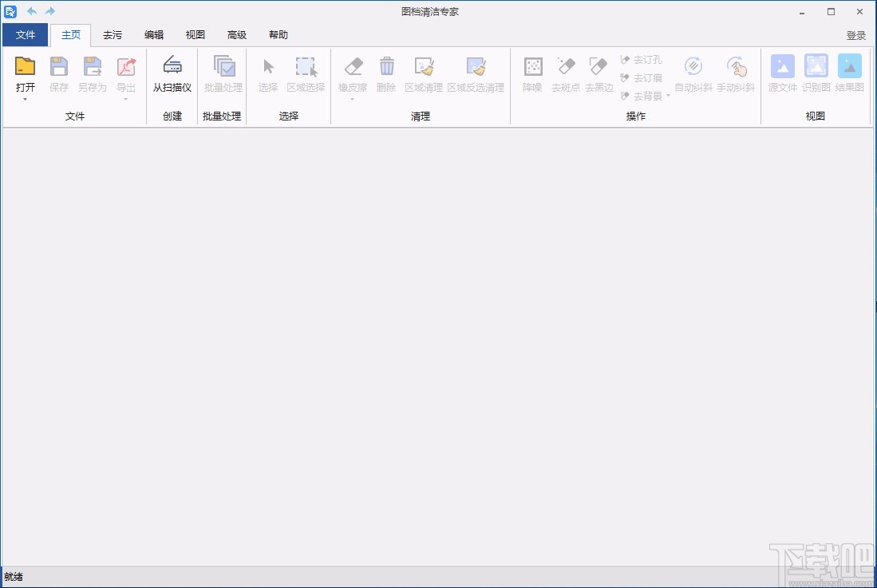877x588 pixels.
Task: Show the 结果图 result view
Action: tap(849, 76)
